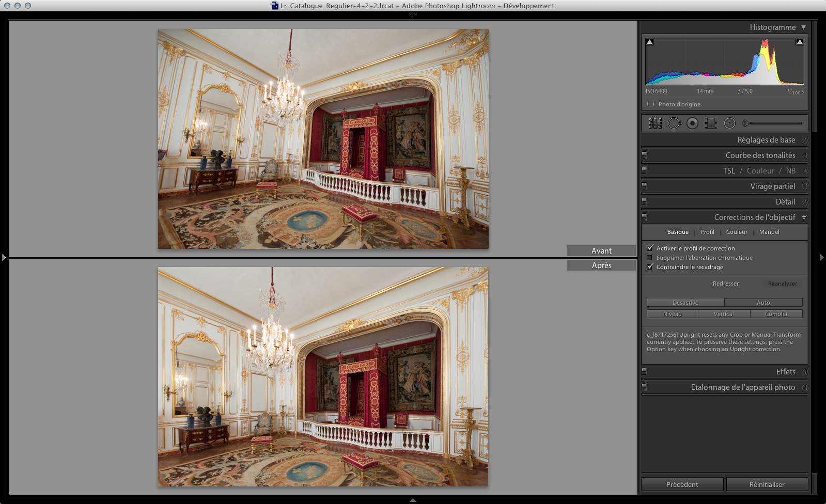826x504 pixels.
Task: Select the Crop Overlay tool icon
Action: point(655,123)
